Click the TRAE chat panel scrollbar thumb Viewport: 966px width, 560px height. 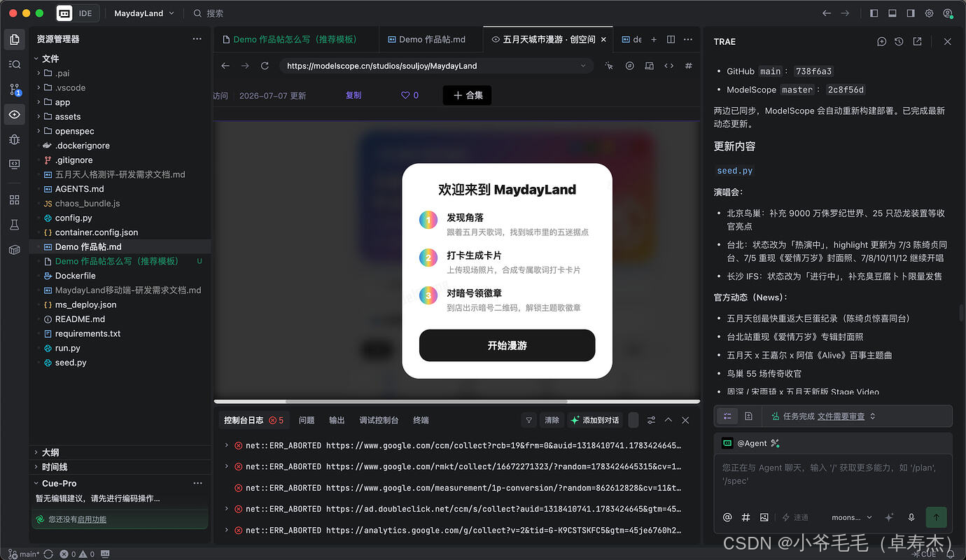tap(962, 313)
